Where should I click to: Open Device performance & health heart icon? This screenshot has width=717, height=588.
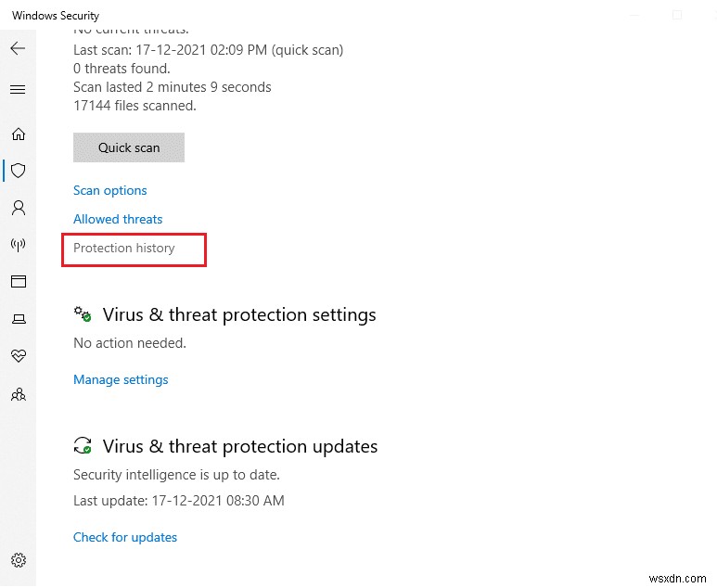(18, 356)
